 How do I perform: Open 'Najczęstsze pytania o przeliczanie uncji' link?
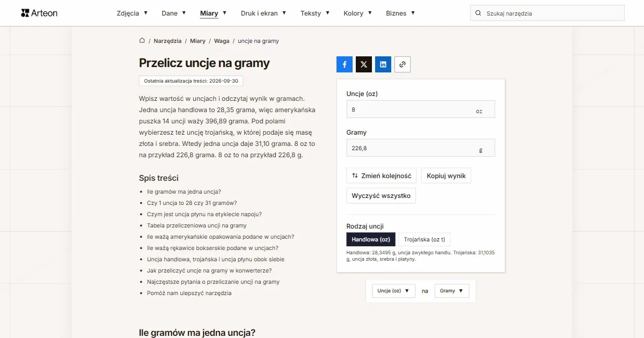213,282
